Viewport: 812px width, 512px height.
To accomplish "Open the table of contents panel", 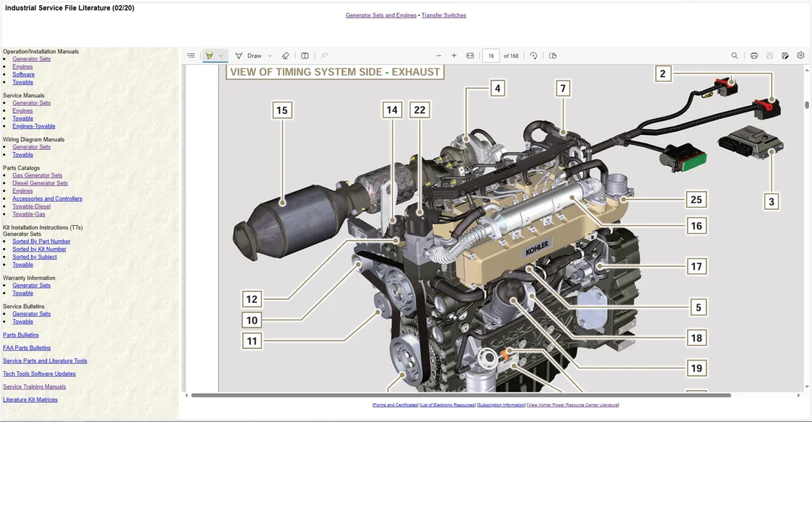I will pyautogui.click(x=191, y=56).
